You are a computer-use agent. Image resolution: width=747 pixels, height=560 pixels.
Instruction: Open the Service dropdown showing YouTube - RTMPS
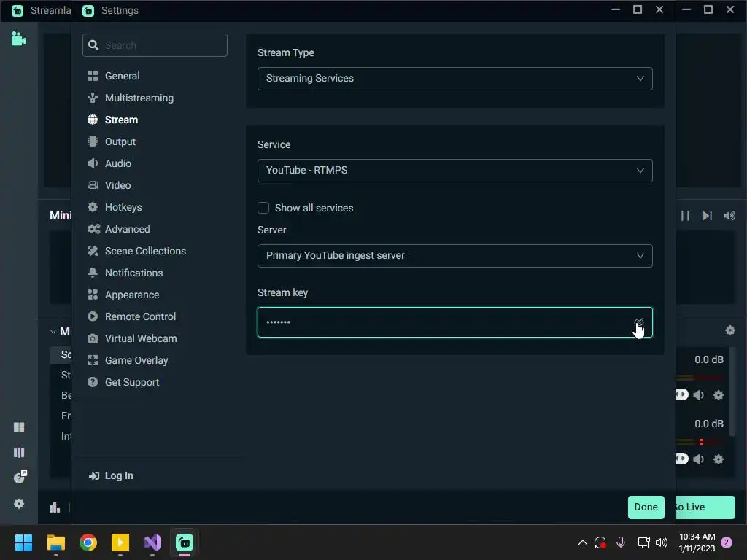455,171
